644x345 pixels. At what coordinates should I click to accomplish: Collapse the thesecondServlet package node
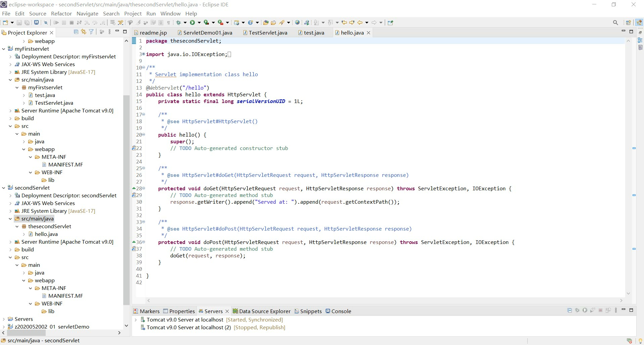pos(17,226)
